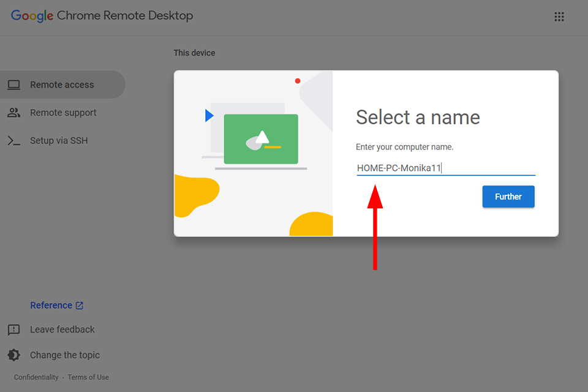Screen dimensions: 588x392
Task: Click the green laptop illustration
Action: point(261,139)
